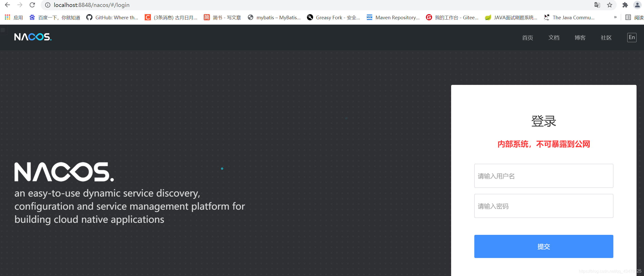Open the 简书 - 写文章 bookmark
This screenshot has height=276, width=644.
222,17
